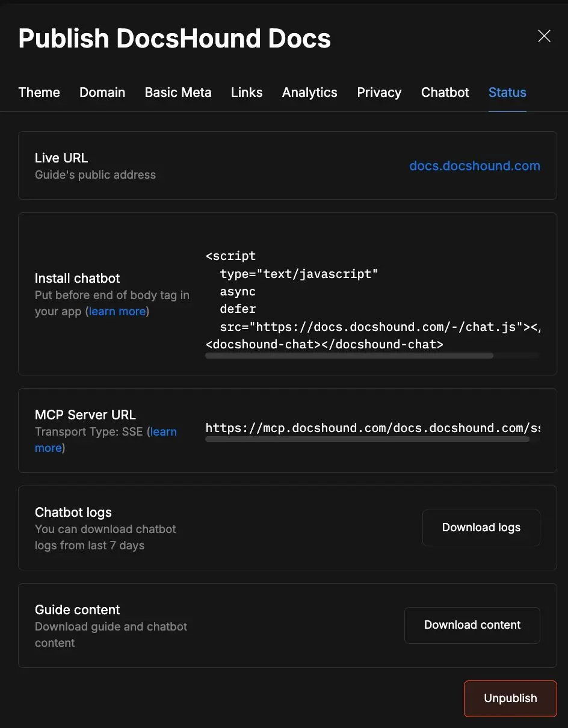Select the Links tab
Screen dimensions: 568x728
[x=247, y=93]
